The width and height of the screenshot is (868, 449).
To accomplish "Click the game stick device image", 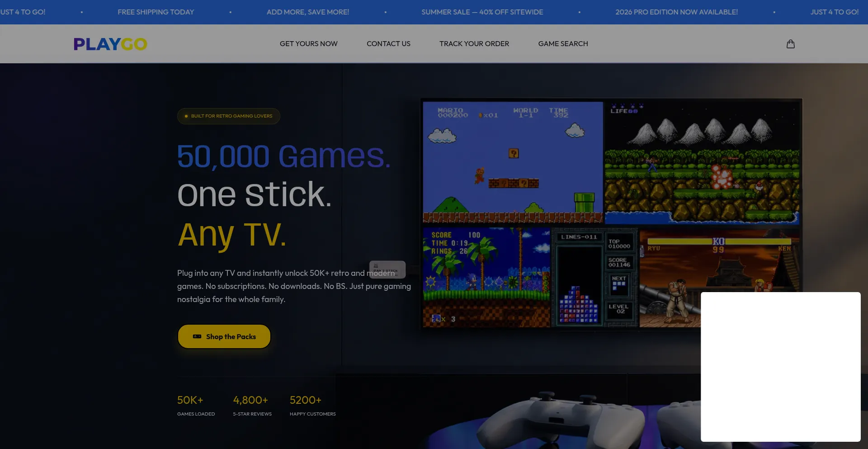I will tap(387, 269).
